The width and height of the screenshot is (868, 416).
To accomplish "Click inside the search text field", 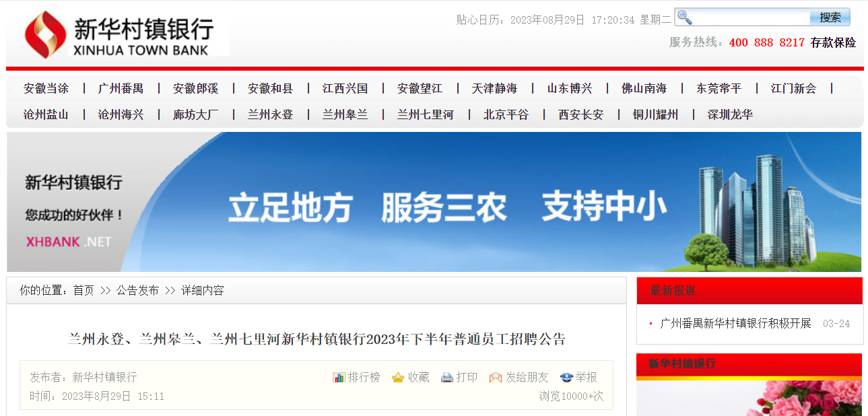I will [x=751, y=18].
